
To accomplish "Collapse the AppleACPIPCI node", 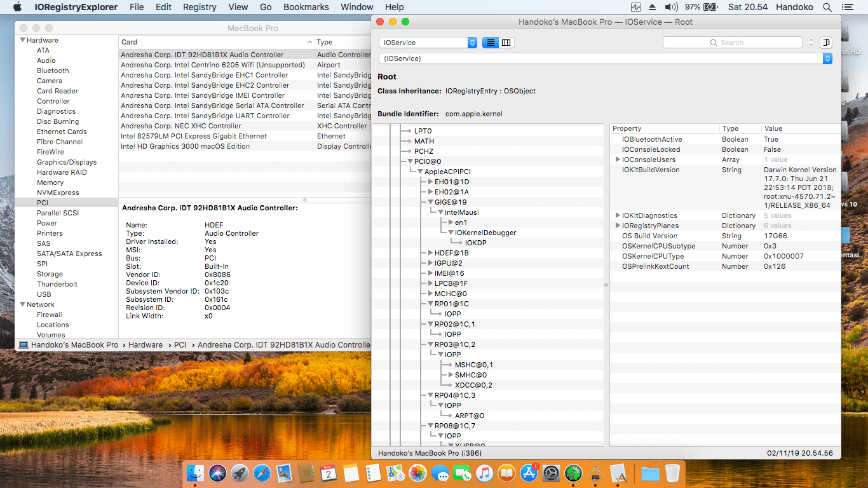I will 420,172.
